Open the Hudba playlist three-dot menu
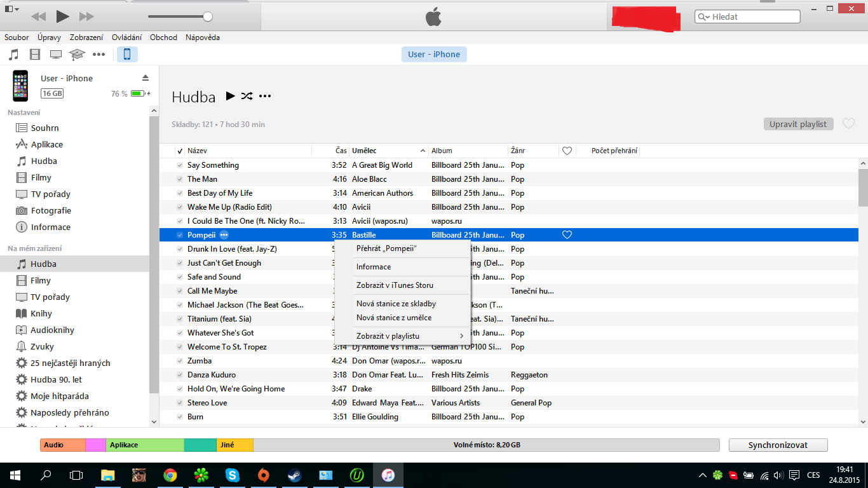 click(x=265, y=96)
